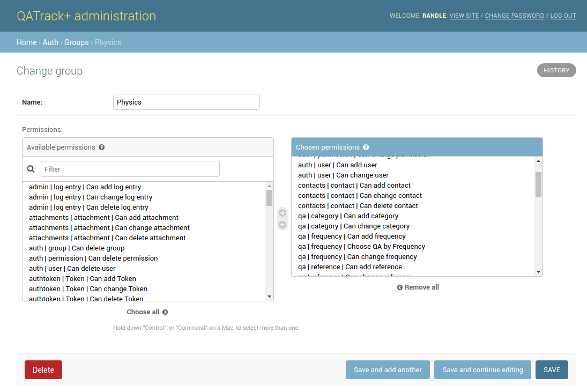Click the Chosen permissions help icon

tap(366, 147)
